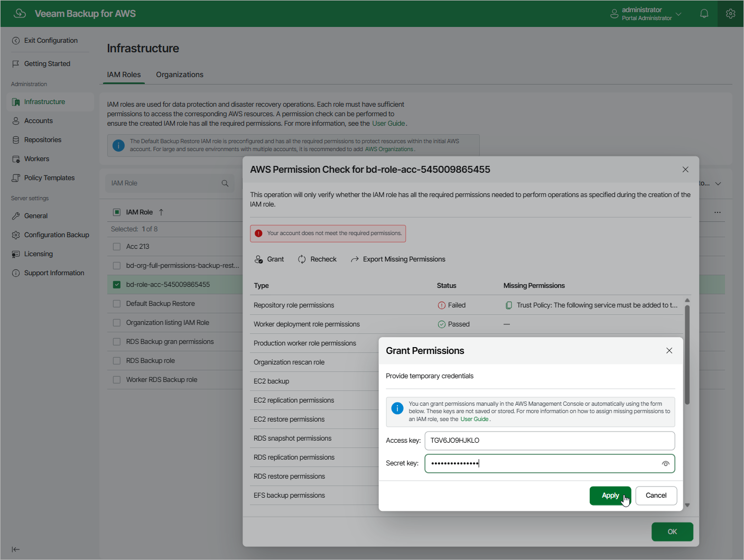Open the Getting Started page
Image resolution: width=744 pixels, height=560 pixels.
pos(47,64)
